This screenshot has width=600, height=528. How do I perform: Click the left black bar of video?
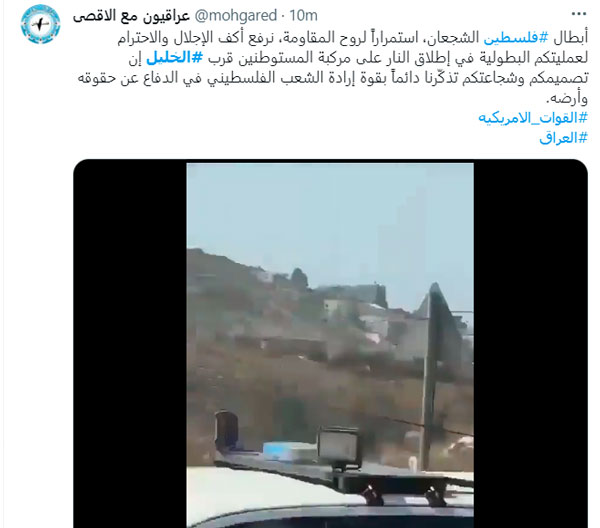click(130, 344)
